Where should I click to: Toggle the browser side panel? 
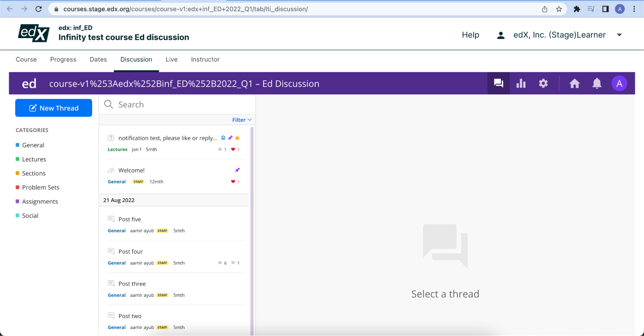(x=605, y=9)
